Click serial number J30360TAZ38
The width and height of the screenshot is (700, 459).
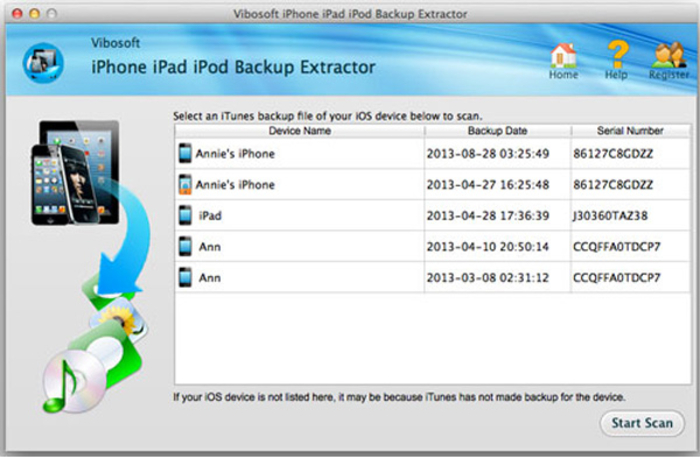click(610, 216)
